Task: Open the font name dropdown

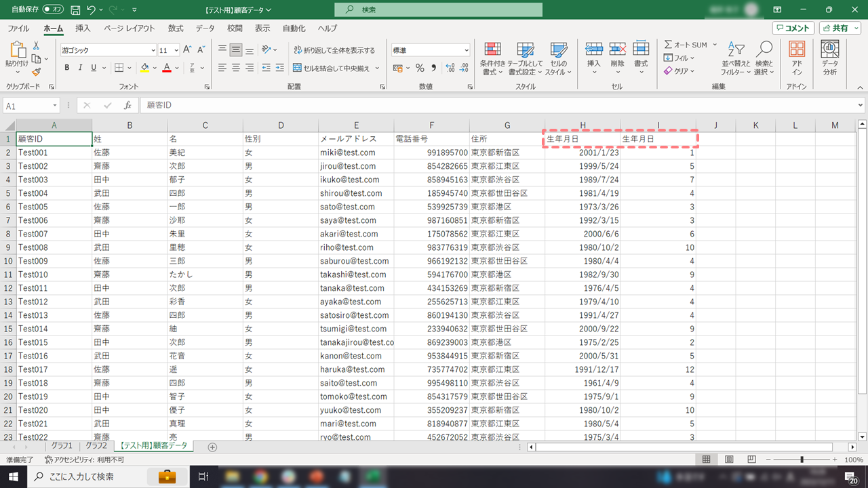Action: pos(153,50)
